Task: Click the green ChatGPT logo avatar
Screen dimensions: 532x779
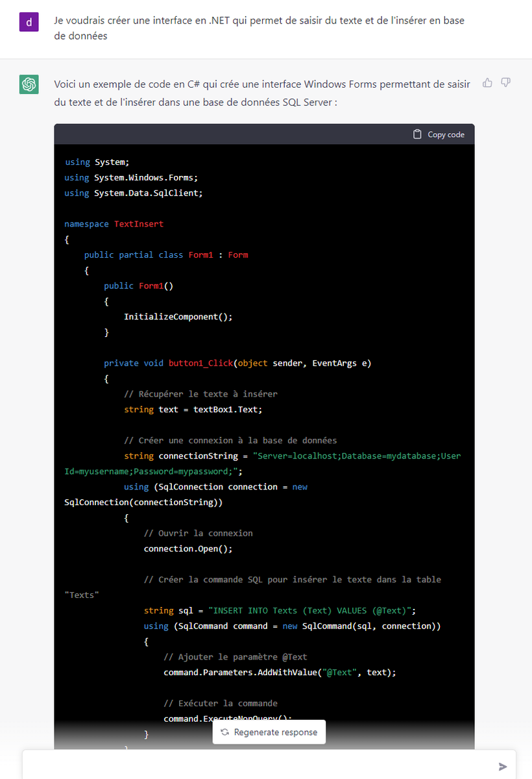Action: tap(29, 84)
